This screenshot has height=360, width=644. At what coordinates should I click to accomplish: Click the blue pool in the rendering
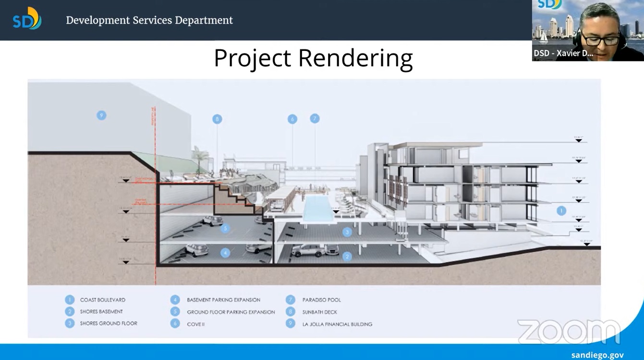tap(317, 208)
